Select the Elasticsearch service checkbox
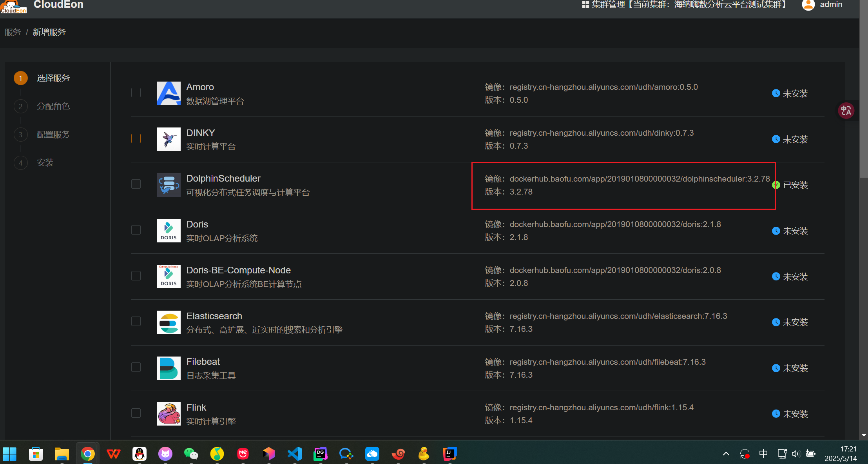This screenshot has width=868, height=464. (x=136, y=321)
